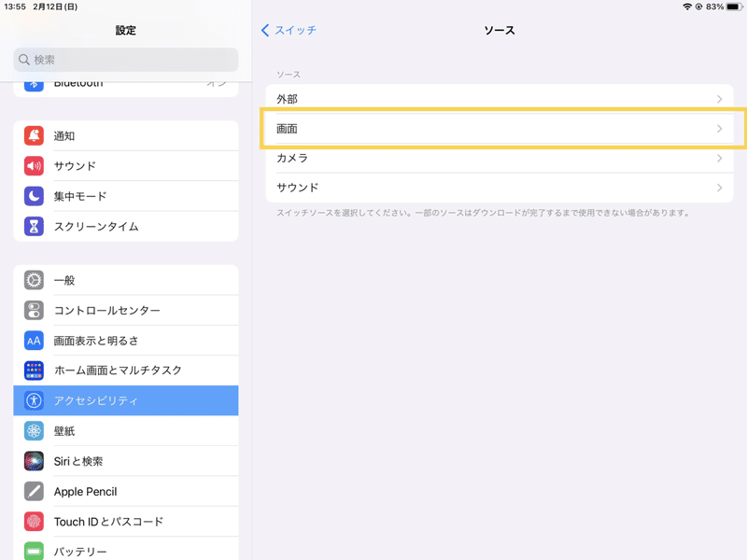This screenshot has width=747, height=560.
Task: Expand the カメラ source chevron
Action: point(719,159)
